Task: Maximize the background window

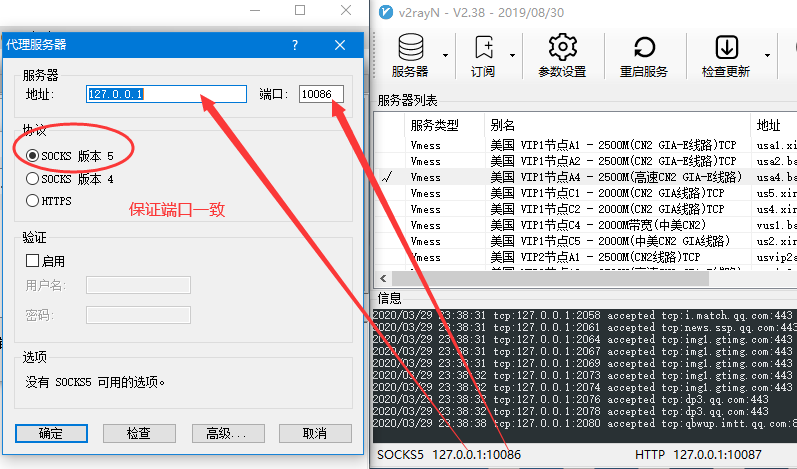Action: click(300, 10)
